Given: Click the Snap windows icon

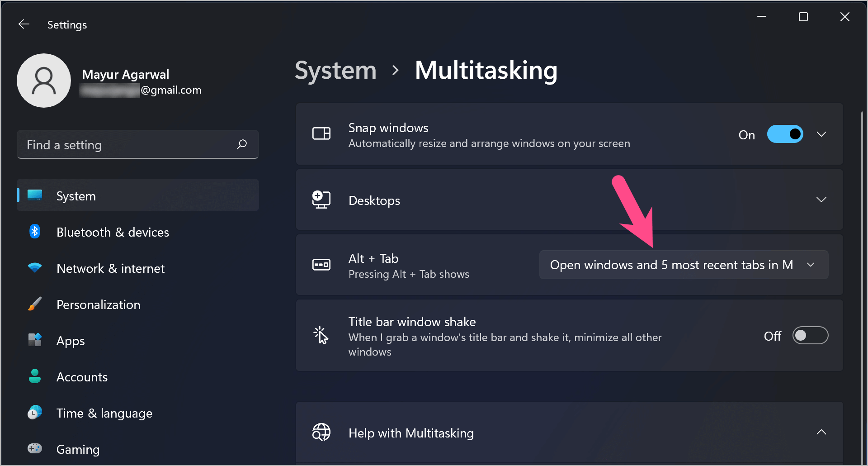Looking at the screenshot, I should click(321, 134).
